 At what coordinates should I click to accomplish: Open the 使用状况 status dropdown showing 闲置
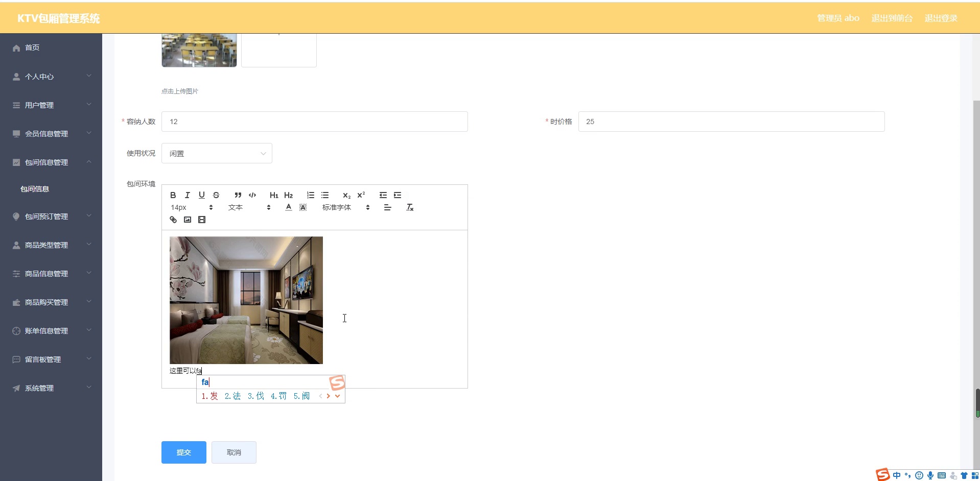217,153
